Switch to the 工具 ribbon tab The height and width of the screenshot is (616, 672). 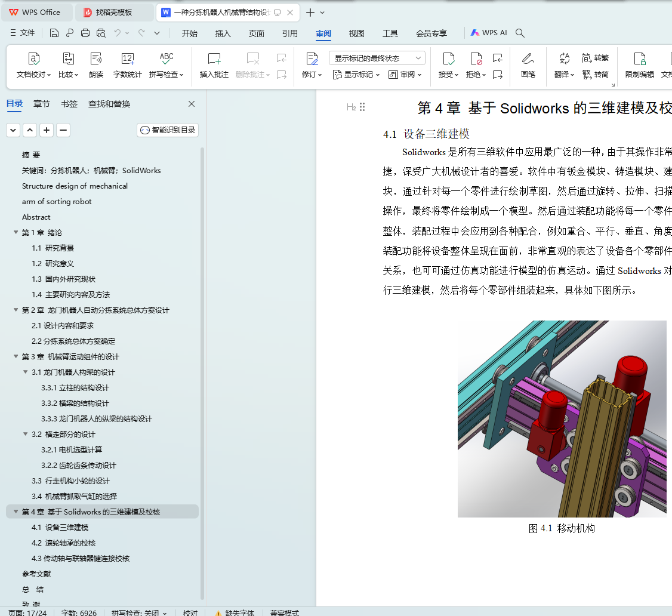click(x=390, y=33)
